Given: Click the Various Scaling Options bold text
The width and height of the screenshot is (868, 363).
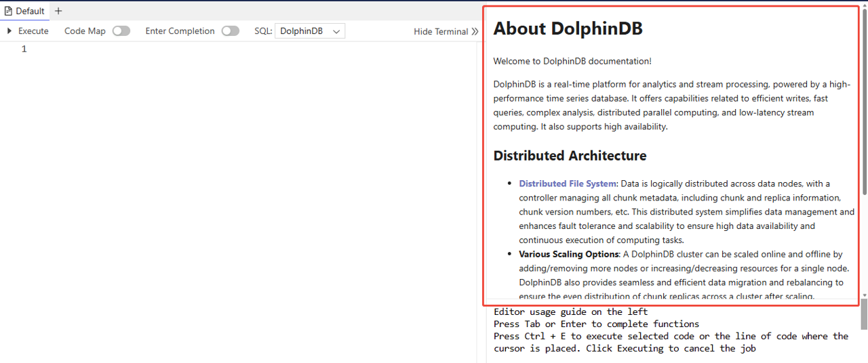Looking at the screenshot, I should 569,255.
